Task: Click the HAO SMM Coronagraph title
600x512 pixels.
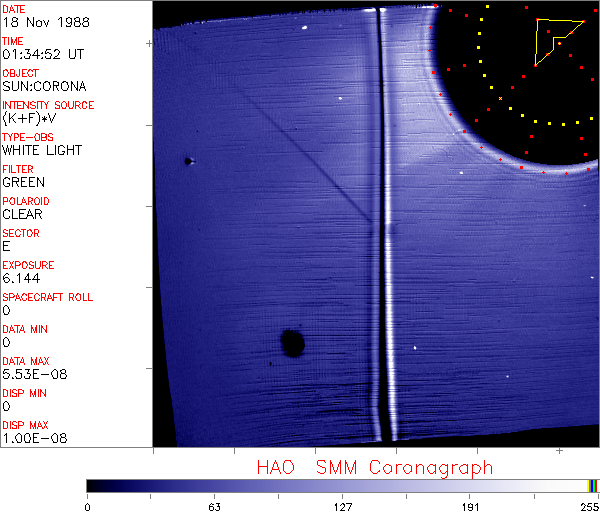Action: (375, 467)
